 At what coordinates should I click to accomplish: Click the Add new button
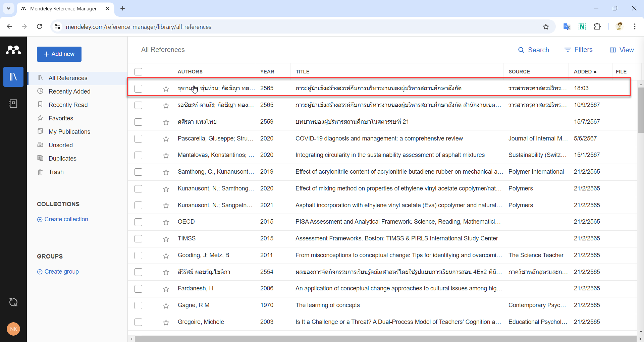point(59,54)
